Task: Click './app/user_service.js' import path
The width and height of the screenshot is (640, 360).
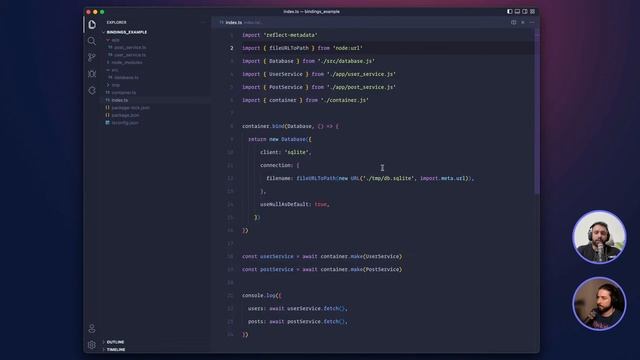Action: [x=361, y=74]
